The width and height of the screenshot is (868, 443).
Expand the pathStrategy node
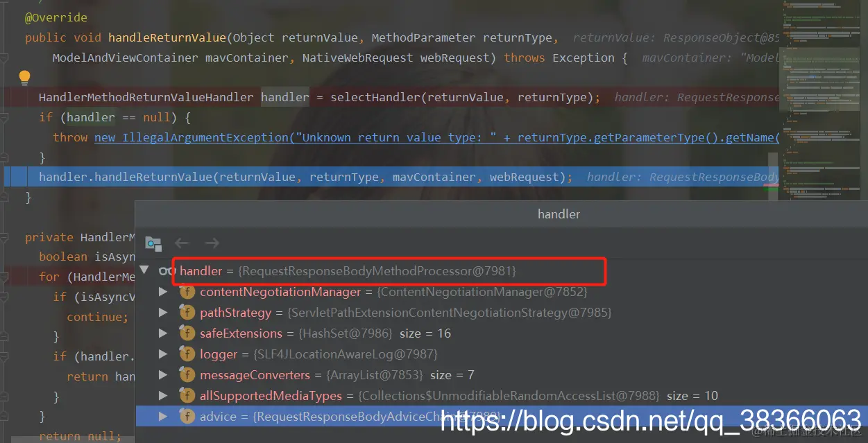tap(163, 313)
